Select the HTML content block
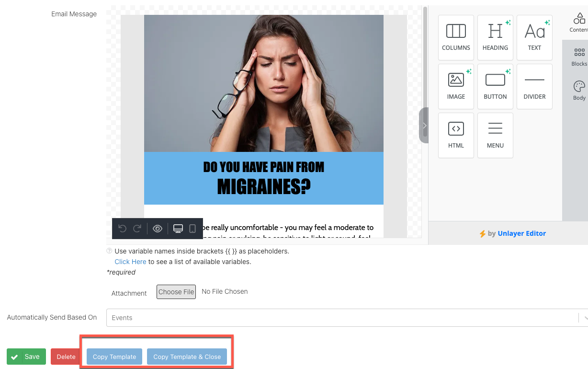Screen dimensions: 588x369 [456, 135]
